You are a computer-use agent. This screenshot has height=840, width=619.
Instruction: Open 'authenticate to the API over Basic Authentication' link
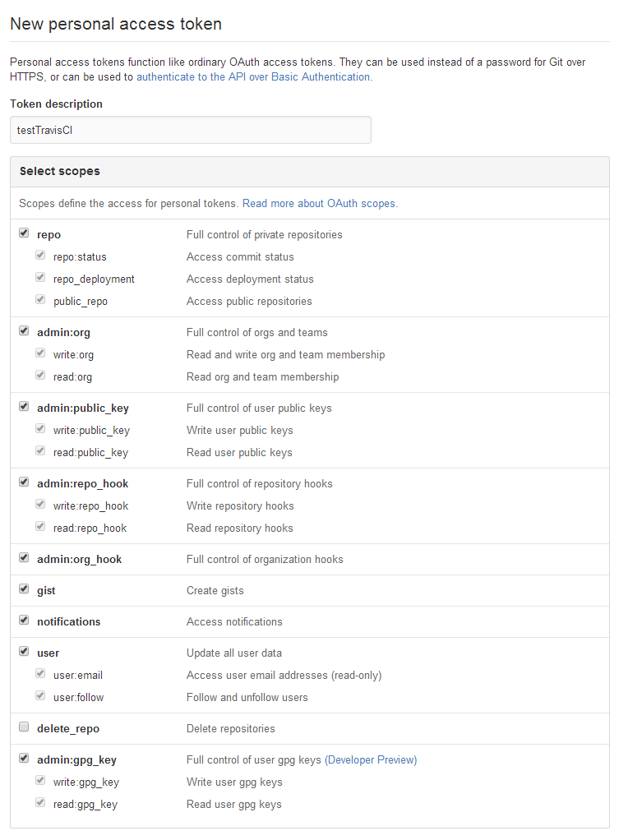tap(253, 76)
